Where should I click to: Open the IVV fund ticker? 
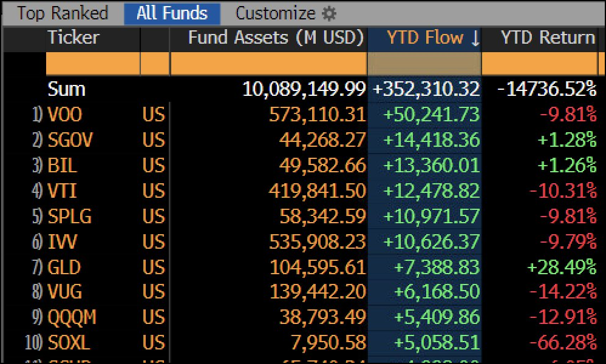(x=63, y=242)
